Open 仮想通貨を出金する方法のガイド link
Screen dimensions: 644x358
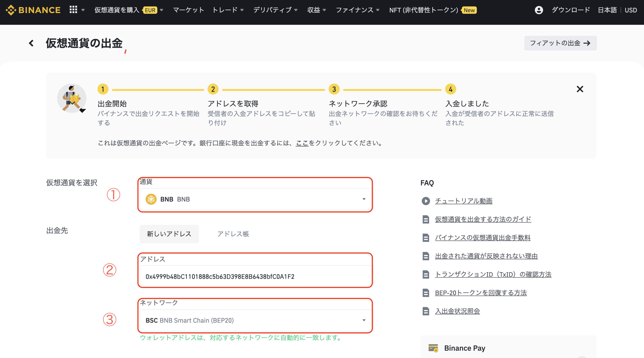(x=483, y=219)
